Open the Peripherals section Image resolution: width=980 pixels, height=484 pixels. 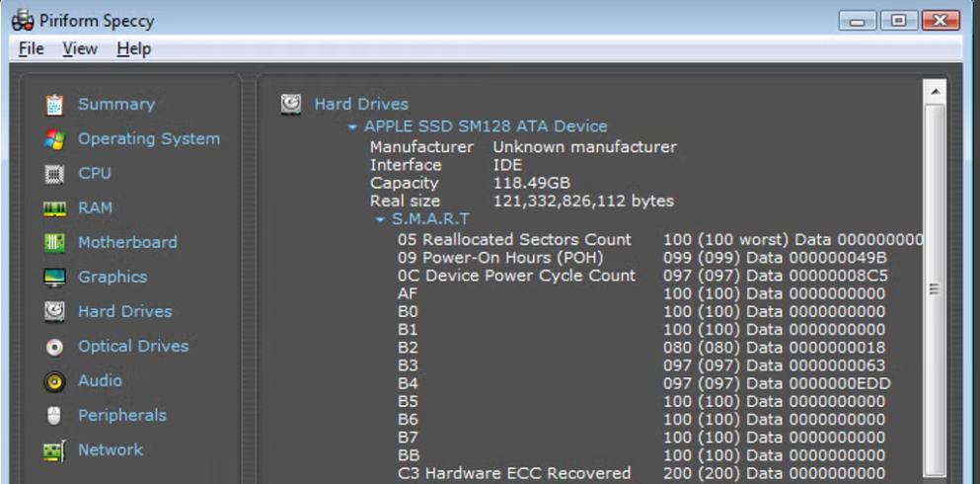point(121,415)
